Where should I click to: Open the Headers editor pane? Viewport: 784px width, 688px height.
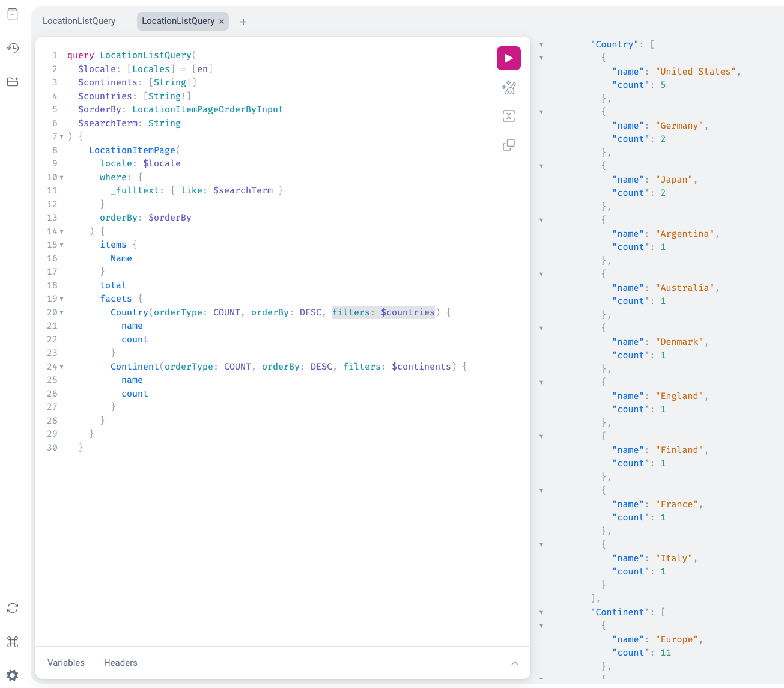[x=120, y=663]
